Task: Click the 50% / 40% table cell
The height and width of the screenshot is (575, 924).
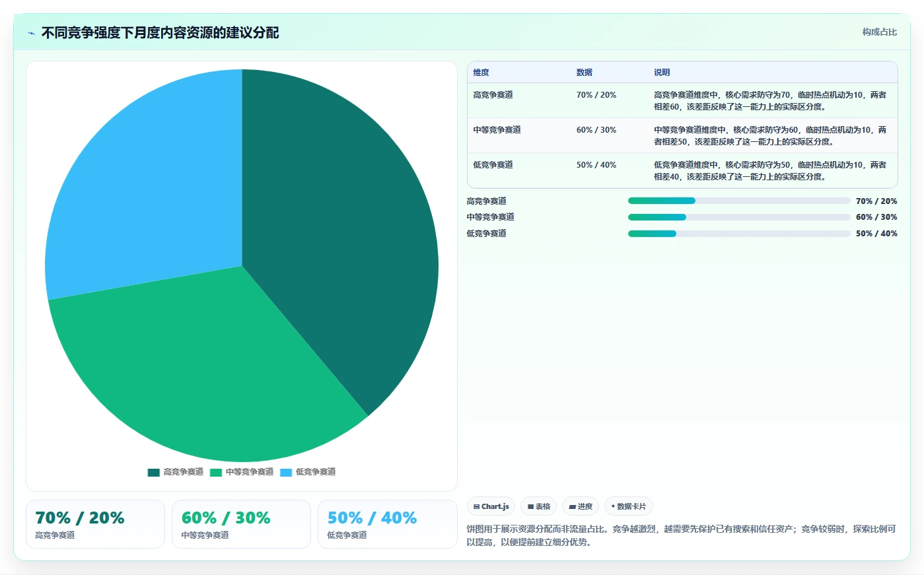Action: pos(596,165)
